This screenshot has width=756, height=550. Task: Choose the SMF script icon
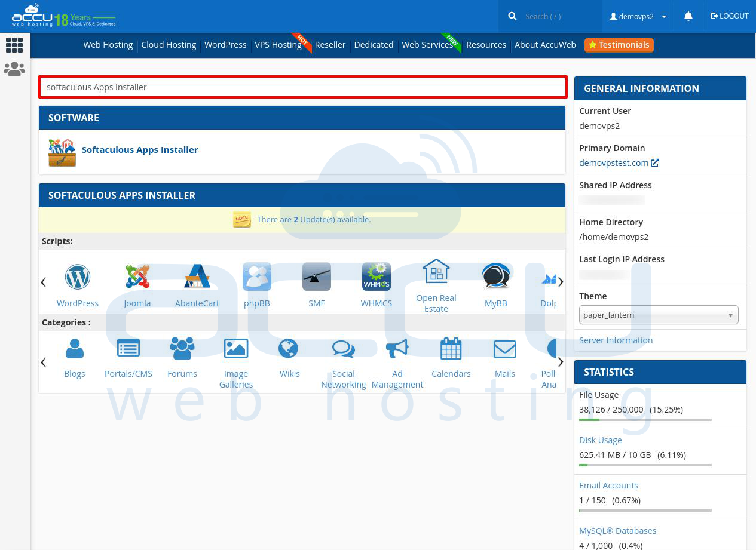(x=317, y=276)
